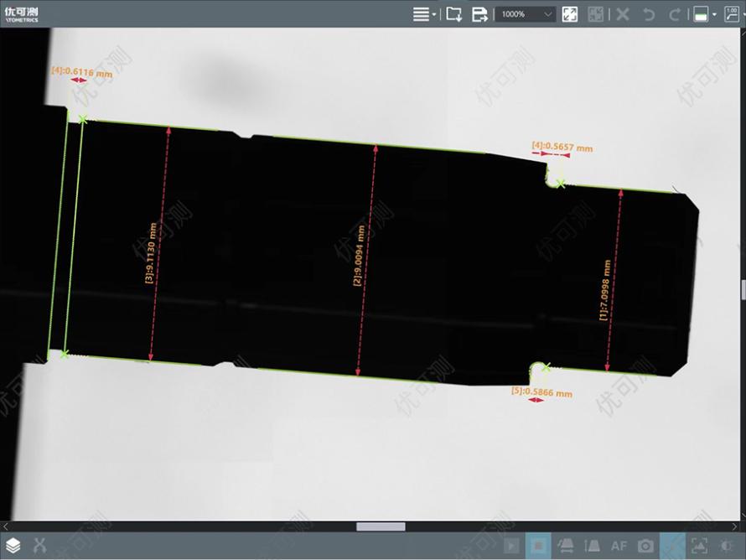This screenshot has height=560, width=746.
Task: Click the horizontal scrollbar thumb
Action: [381, 526]
